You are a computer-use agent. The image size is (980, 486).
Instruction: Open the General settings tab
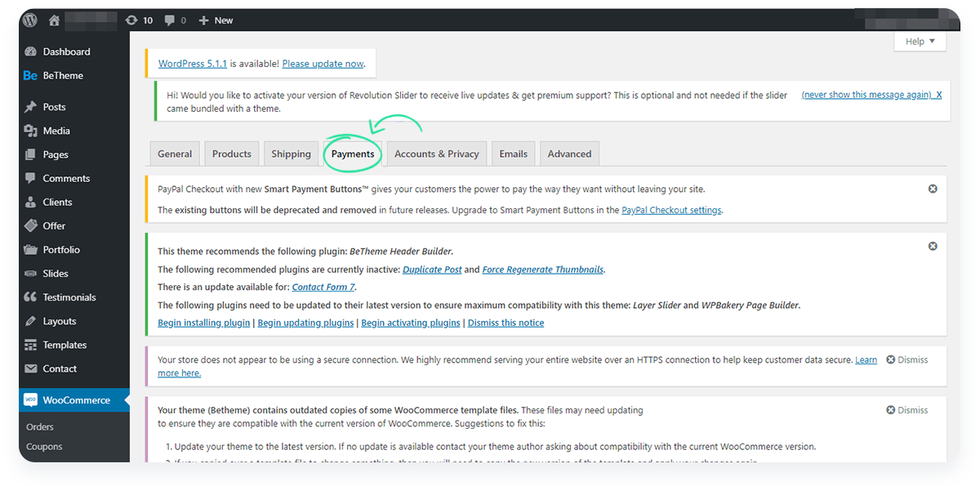(175, 154)
